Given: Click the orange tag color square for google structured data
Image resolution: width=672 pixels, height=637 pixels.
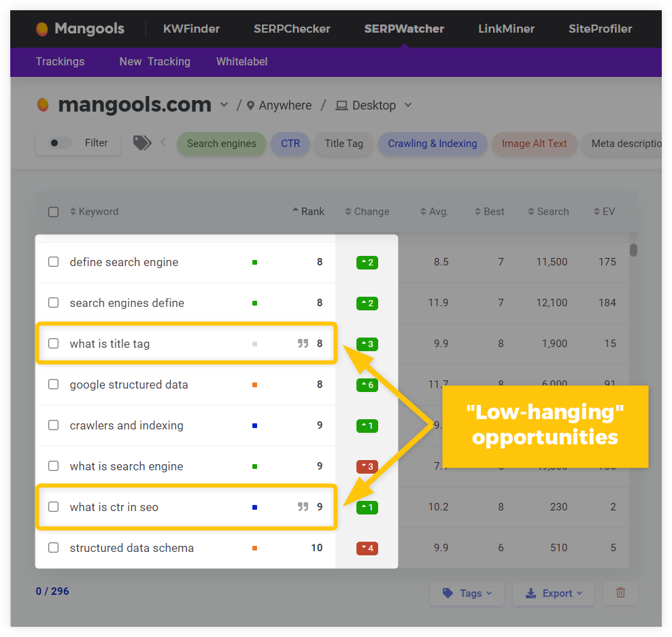Looking at the screenshot, I should pyautogui.click(x=254, y=385).
